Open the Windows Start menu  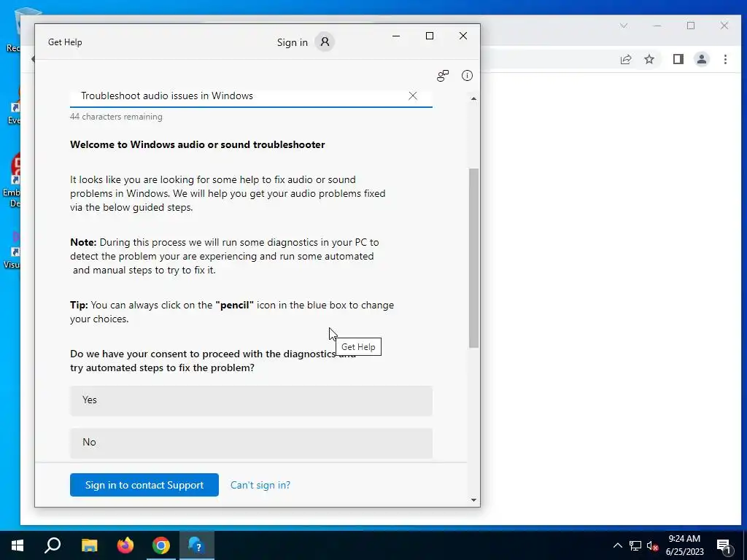tap(18, 545)
